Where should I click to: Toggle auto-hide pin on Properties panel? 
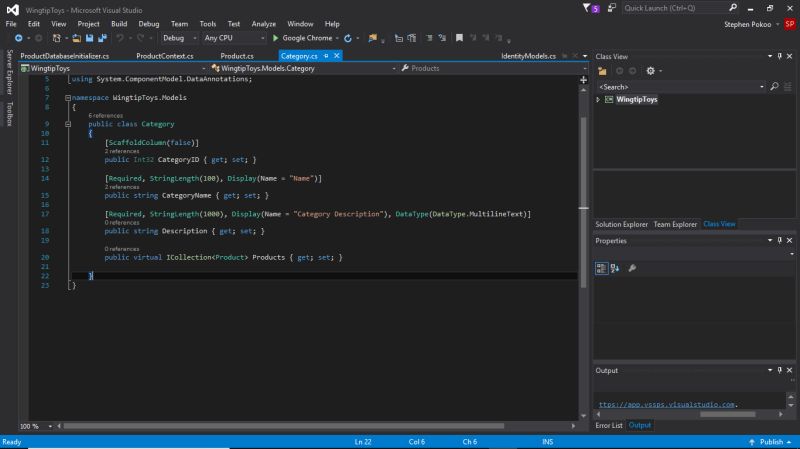pos(780,240)
